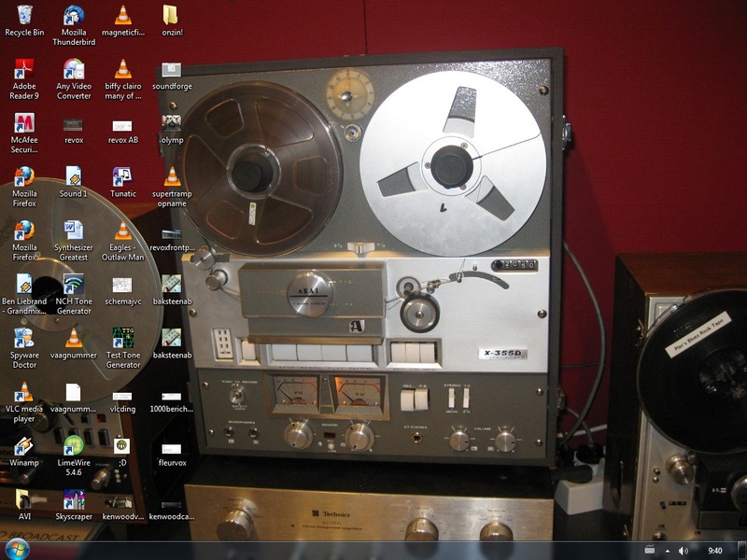
Task: Click the Windows Start button
Action: coord(18,550)
